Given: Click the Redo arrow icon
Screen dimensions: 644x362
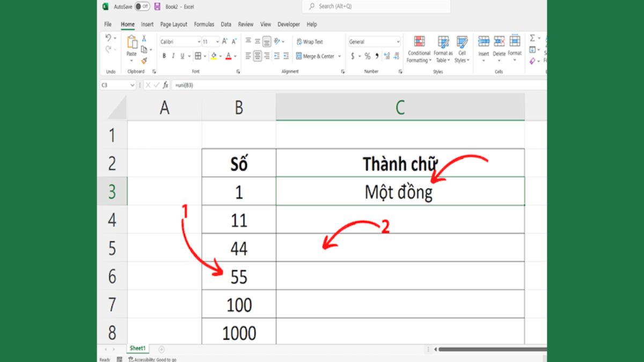Looking at the screenshot, I should (108, 49).
